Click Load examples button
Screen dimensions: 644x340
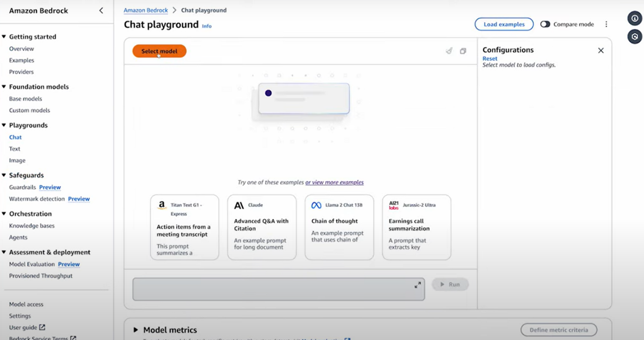coord(504,24)
